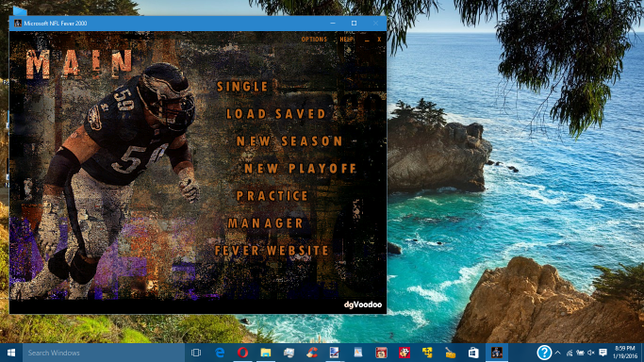Minimize the NFL Fever 2000 window from title bar
644x362 pixels.
pos(333,24)
